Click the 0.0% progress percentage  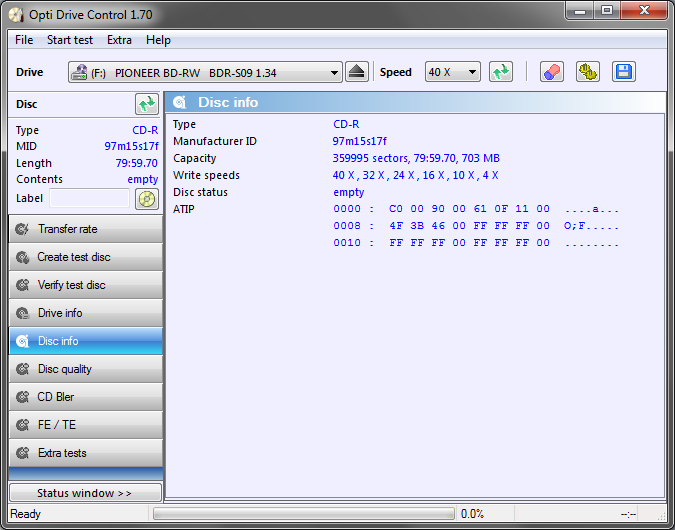coord(472,514)
